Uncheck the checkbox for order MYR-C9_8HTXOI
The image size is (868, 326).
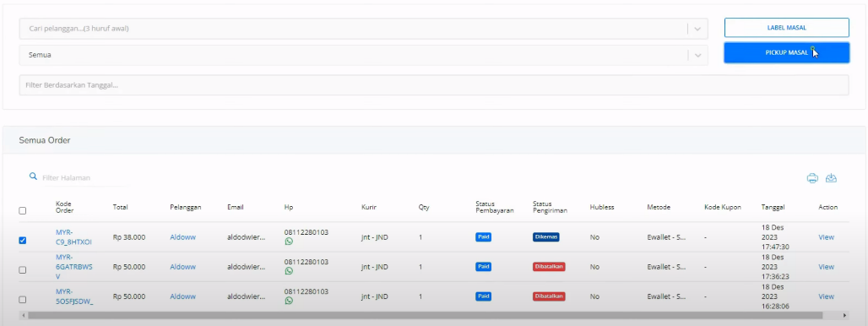point(23,240)
